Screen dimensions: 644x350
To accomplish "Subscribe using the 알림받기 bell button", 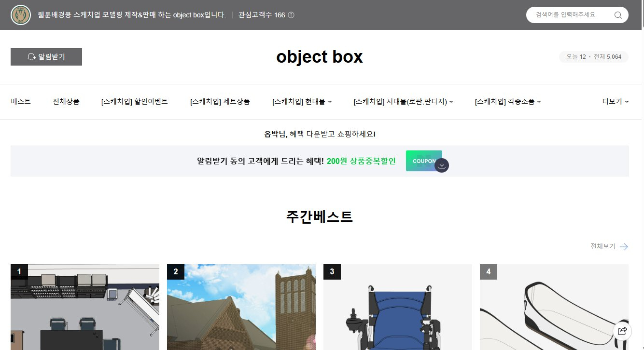I will pyautogui.click(x=46, y=57).
